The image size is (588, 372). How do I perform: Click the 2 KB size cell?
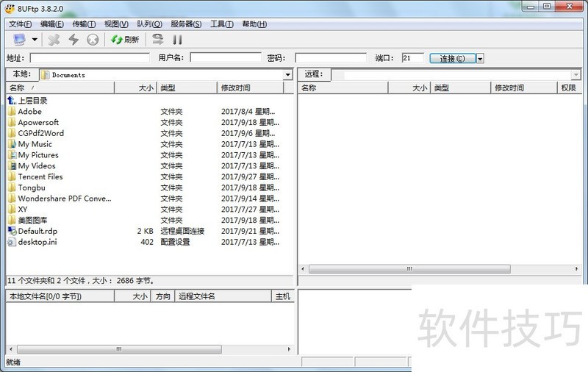pos(145,231)
